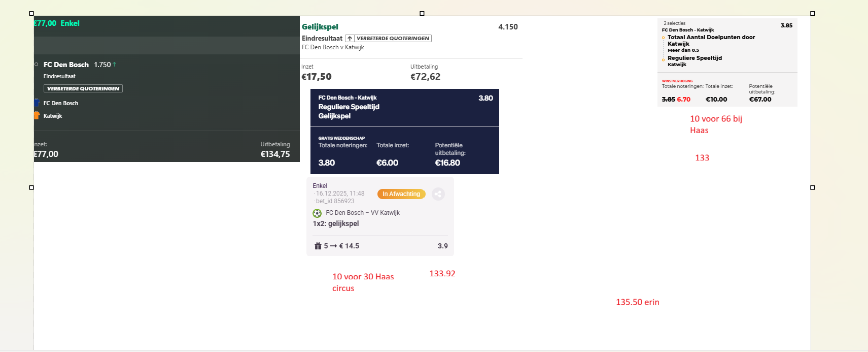Click the up-arrow icon in the Gelijkspel odds badge
This screenshot has width=868, height=352.
point(350,38)
